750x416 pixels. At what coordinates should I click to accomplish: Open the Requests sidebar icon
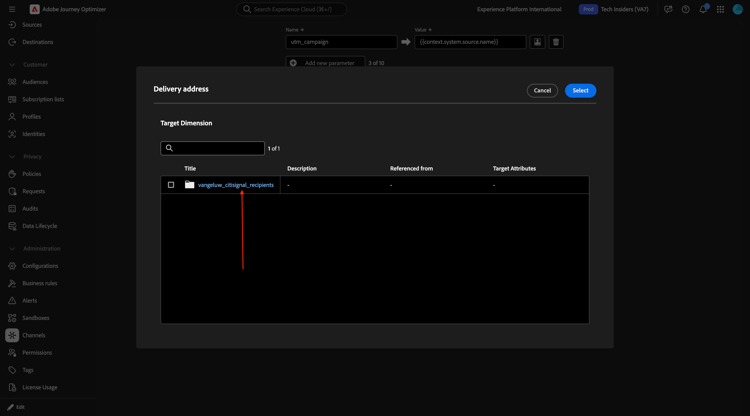pyautogui.click(x=12, y=191)
